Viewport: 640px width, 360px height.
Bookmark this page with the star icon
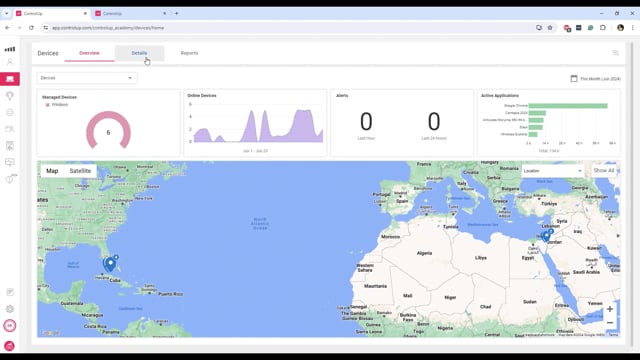[550, 28]
